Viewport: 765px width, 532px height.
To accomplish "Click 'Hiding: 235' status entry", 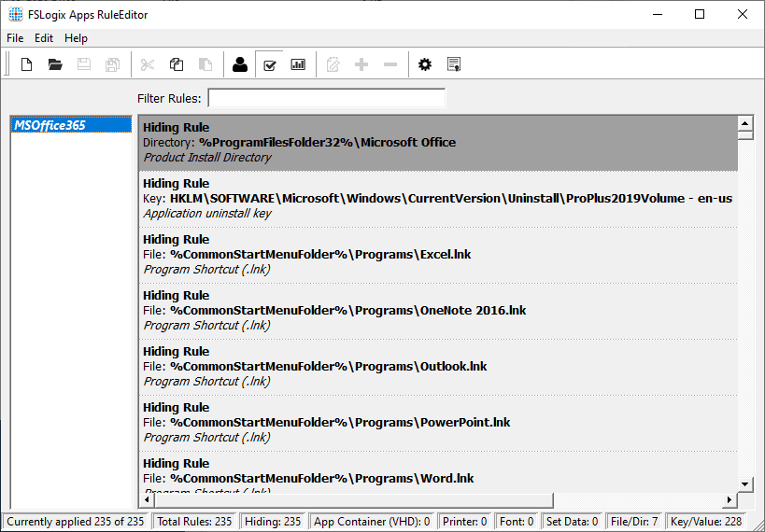I will (273, 522).
